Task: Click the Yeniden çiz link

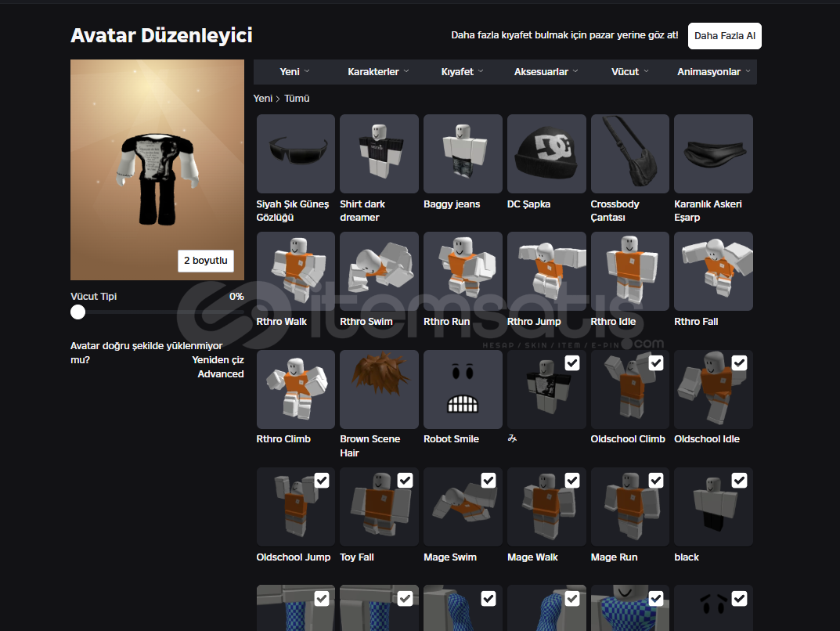Action: pyautogui.click(x=218, y=360)
